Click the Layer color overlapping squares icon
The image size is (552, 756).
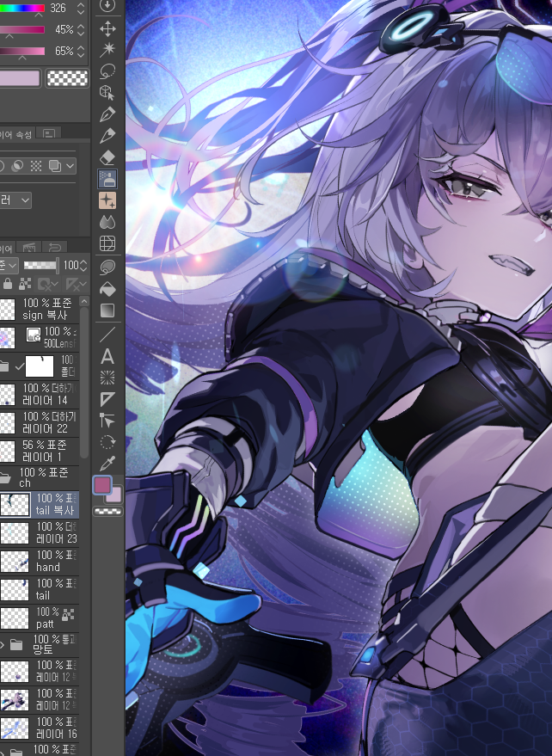(54, 166)
